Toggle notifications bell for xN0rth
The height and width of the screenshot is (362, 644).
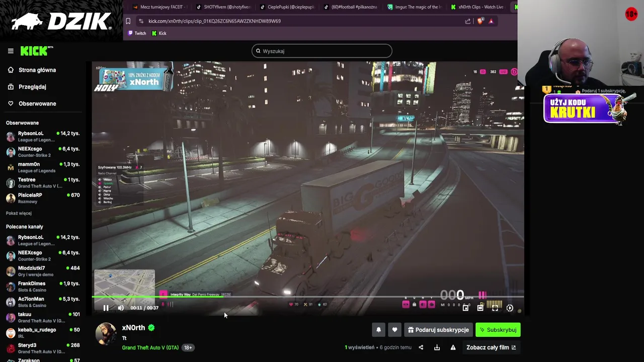(379, 330)
